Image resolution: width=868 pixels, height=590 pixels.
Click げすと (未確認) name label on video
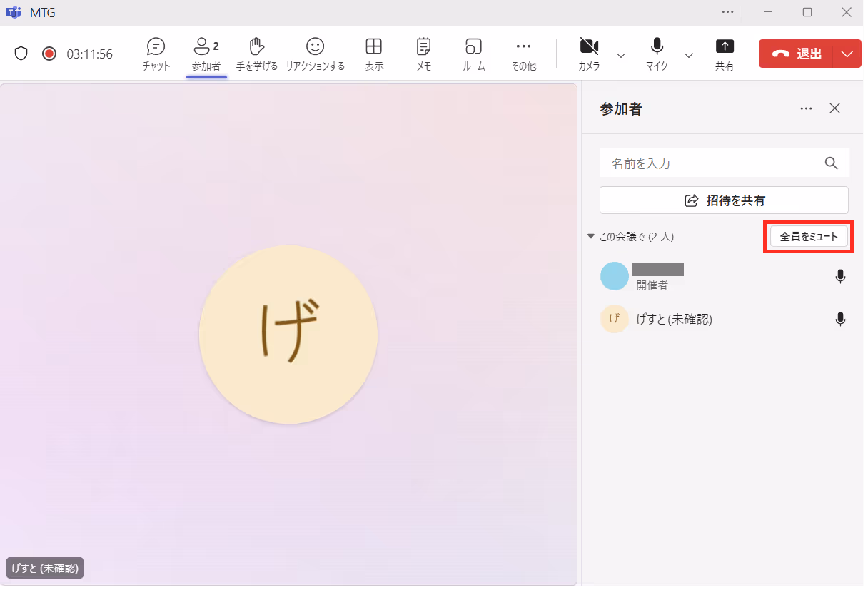point(46,568)
